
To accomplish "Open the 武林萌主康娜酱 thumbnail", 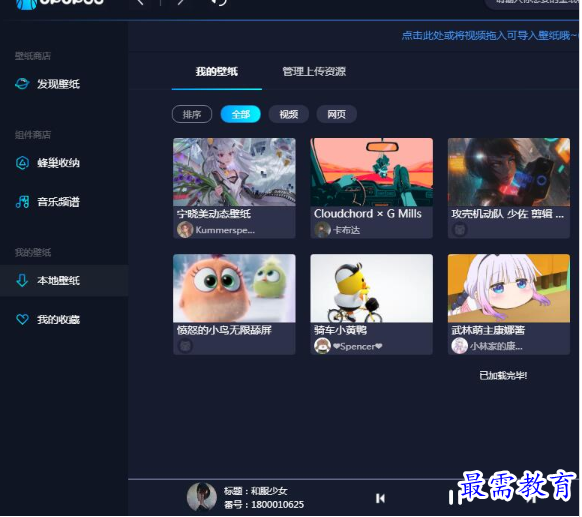I will [x=509, y=289].
